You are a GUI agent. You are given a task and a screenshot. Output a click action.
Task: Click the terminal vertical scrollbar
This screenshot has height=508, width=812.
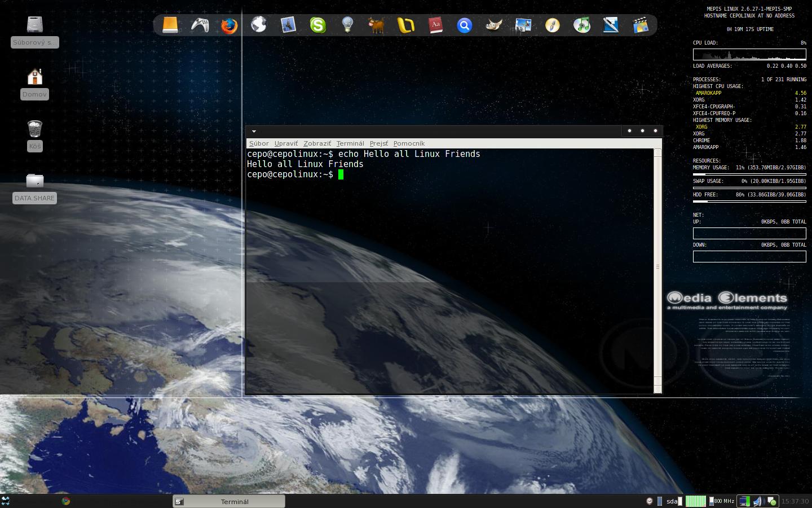(657, 266)
